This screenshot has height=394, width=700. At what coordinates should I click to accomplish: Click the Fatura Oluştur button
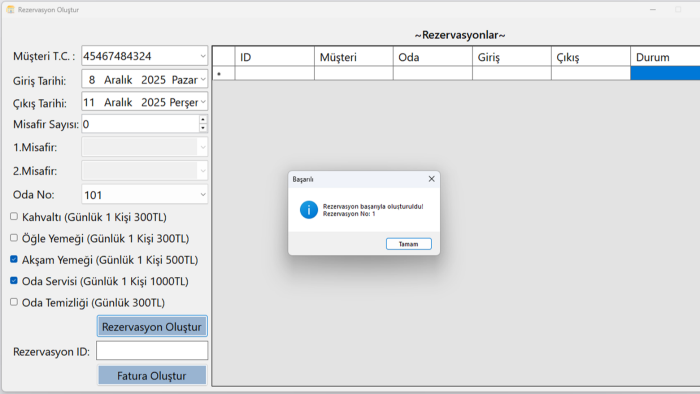click(152, 376)
